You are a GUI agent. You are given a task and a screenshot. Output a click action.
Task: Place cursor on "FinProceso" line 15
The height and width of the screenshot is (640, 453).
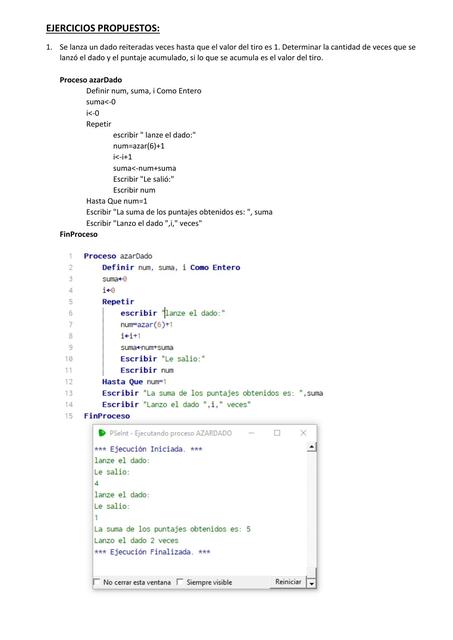coord(107,416)
